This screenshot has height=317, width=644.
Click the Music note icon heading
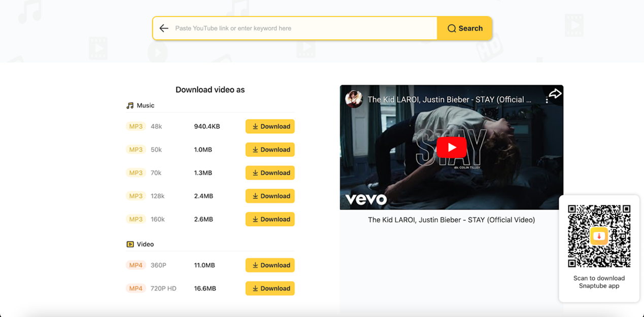[130, 105]
